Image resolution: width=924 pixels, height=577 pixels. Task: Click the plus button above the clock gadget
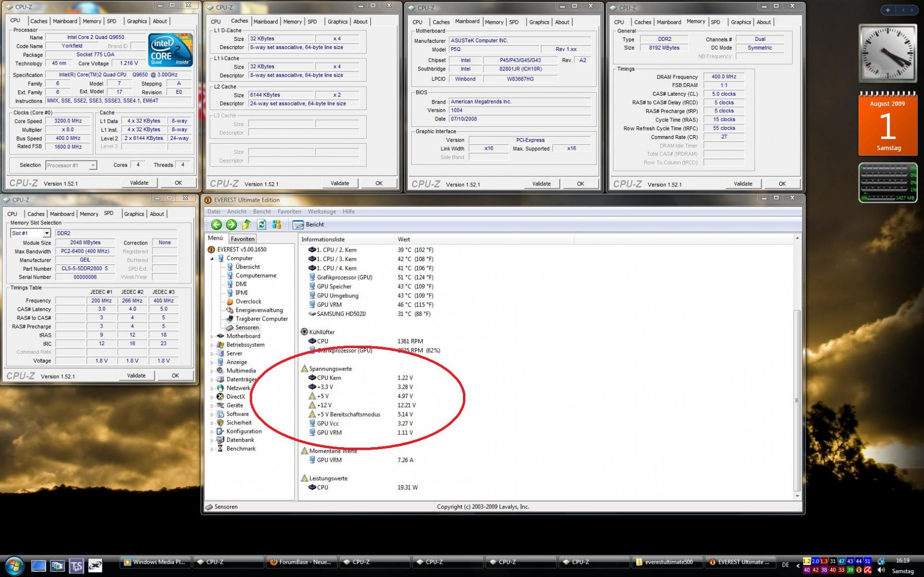pos(888,10)
